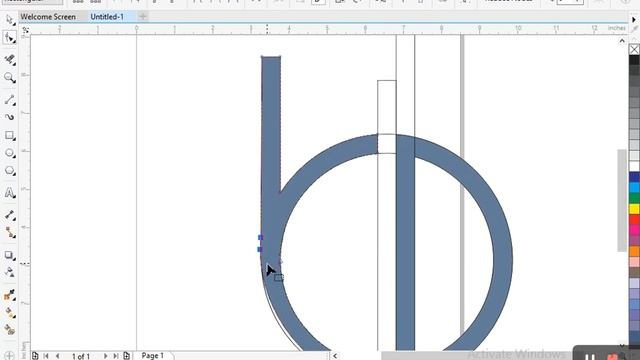640x360 pixels.
Task: Select the Page 1 tab
Action: tap(153, 356)
